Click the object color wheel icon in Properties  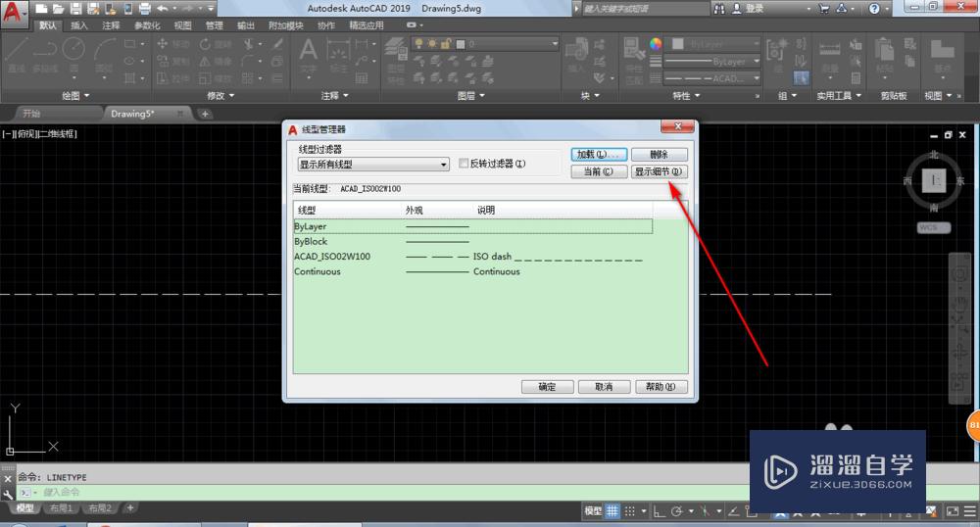[x=655, y=44]
